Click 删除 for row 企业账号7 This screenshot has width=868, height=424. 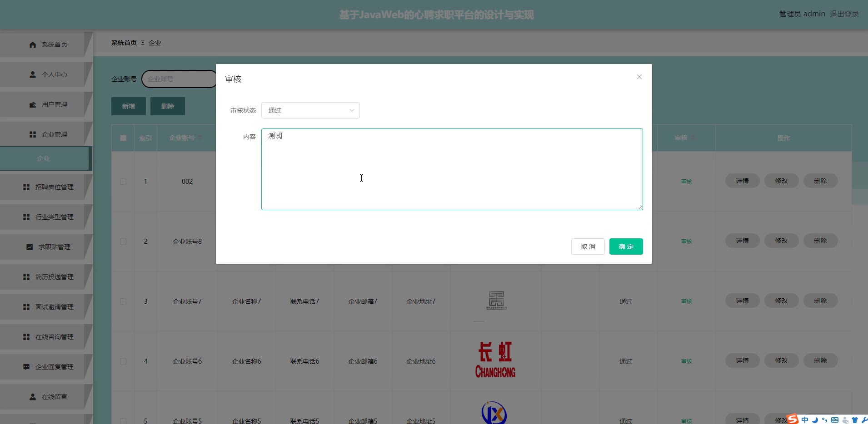click(821, 301)
